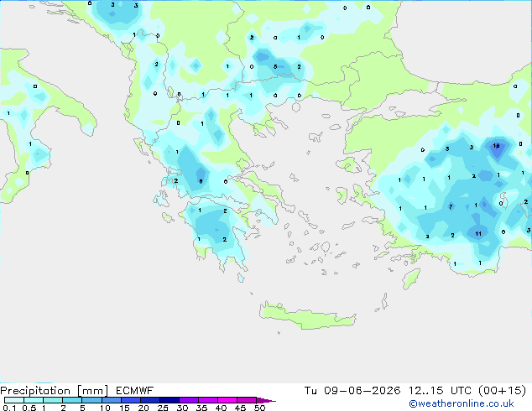This screenshot has width=532, height=411.
Task: Click the date text "Tu 09-06-2026"
Action: [352, 391]
